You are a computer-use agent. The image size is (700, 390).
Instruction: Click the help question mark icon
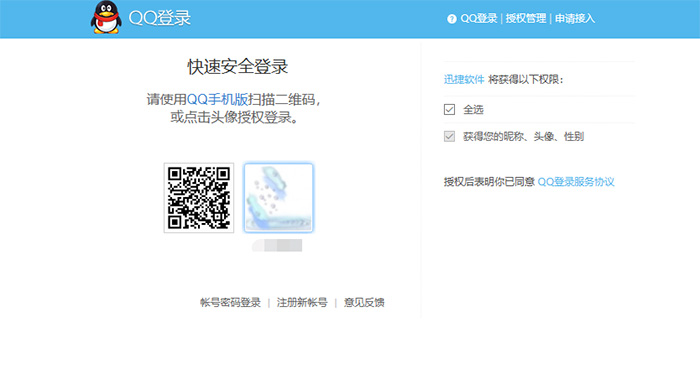tap(452, 19)
